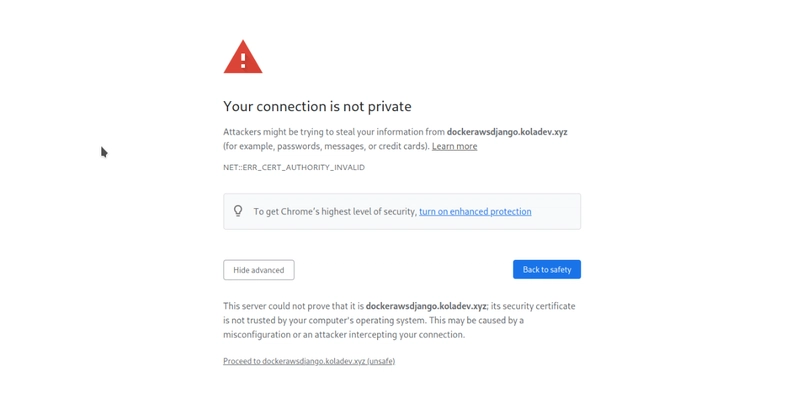
Task: Open the Learn more link
Action: [455, 146]
